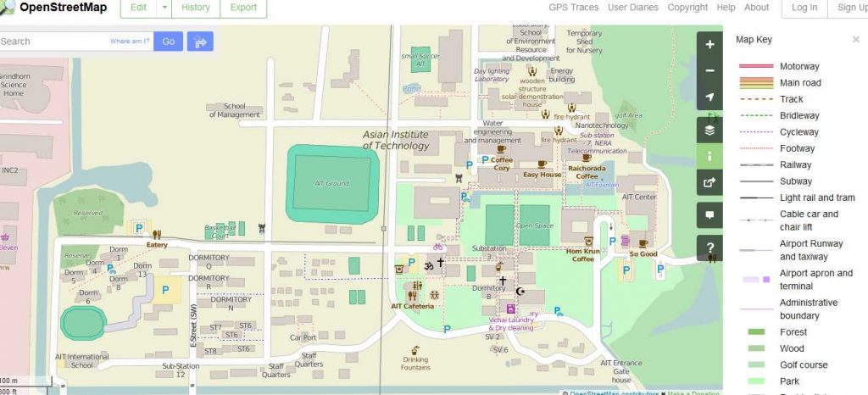This screenshot has height=395, width=868.
Task: Click the Drinking Fountains icon
Action: pos(415,350)
